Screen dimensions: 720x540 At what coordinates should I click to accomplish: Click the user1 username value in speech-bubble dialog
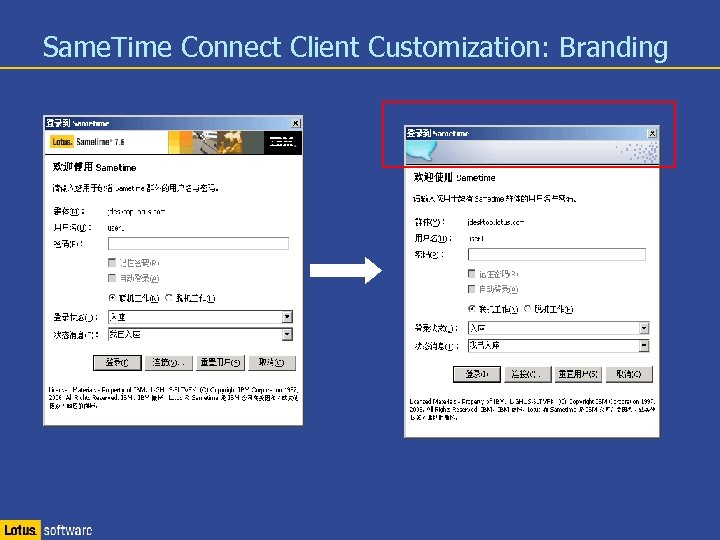tap(477, 238)
